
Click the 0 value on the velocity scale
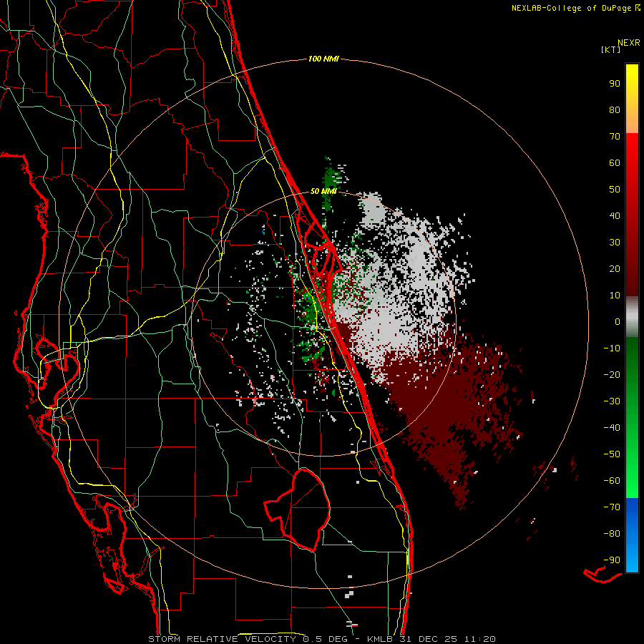[x=618, y=321]
